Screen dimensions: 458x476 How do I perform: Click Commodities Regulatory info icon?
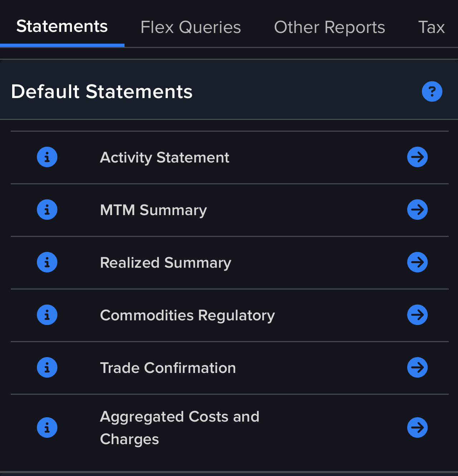47,315
